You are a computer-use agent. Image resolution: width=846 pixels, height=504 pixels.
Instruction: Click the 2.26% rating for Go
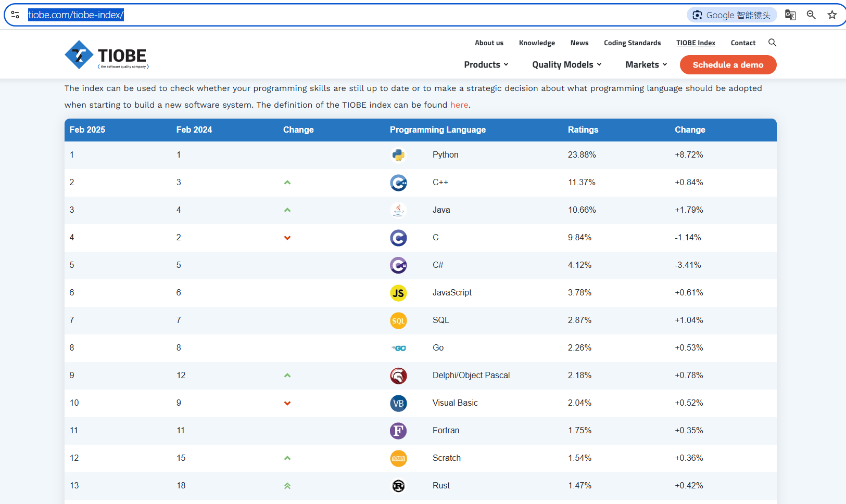(x=579, y=348)
